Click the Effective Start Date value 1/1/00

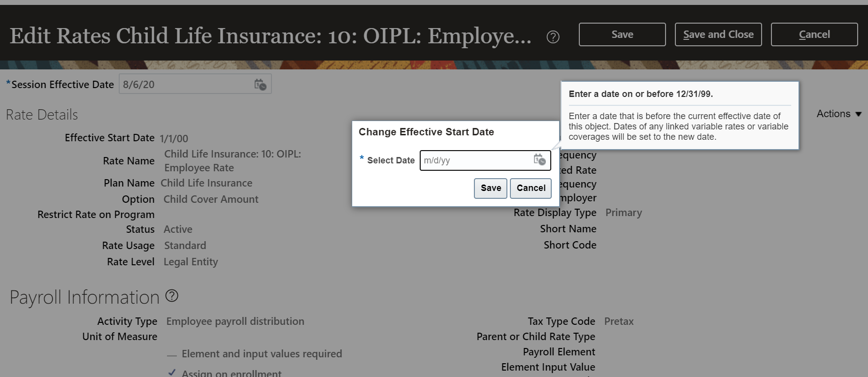pos(174,139)
